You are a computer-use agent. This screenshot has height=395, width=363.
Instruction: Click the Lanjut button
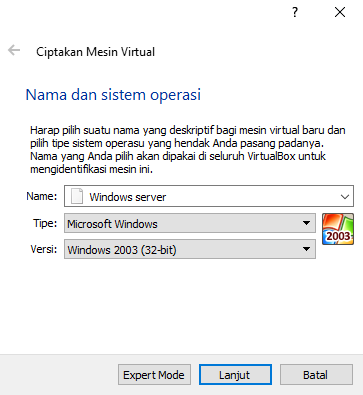pos(235,375)
